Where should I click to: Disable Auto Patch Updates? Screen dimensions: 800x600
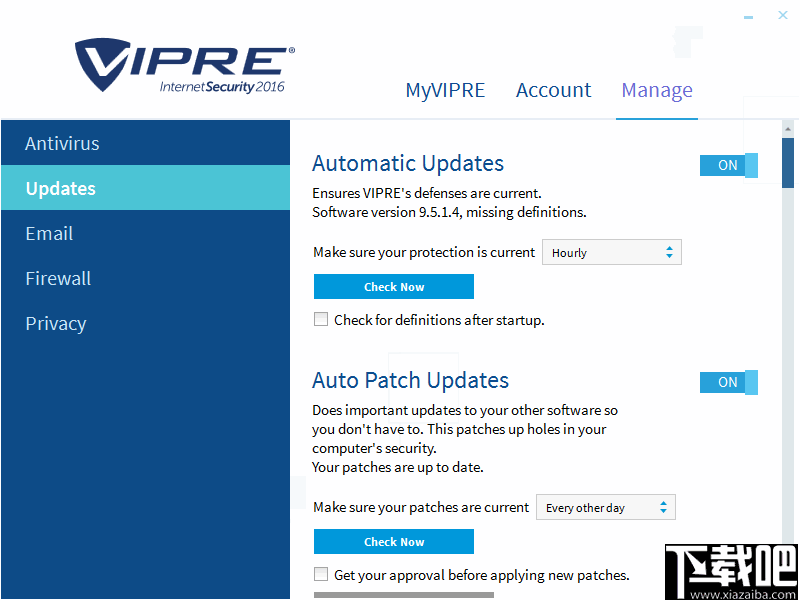(x=728, y=382)
